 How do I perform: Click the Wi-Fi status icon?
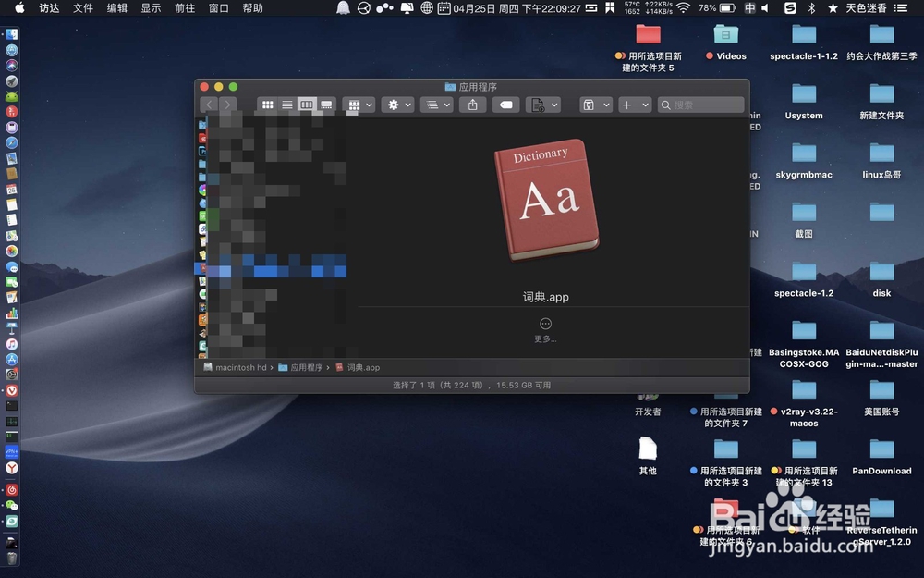click(683, 7)
